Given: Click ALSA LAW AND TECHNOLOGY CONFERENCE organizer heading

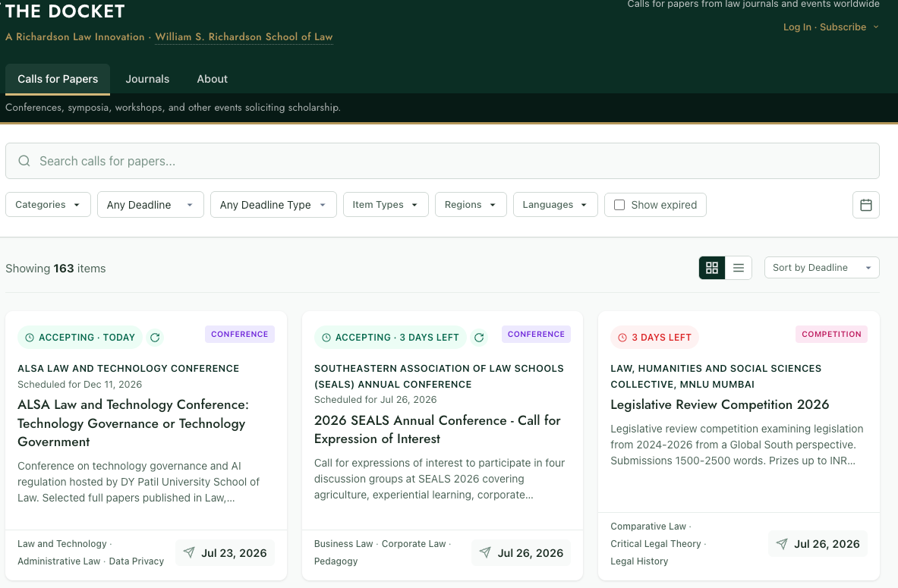Looking at the screenshot, I should 128,368.
